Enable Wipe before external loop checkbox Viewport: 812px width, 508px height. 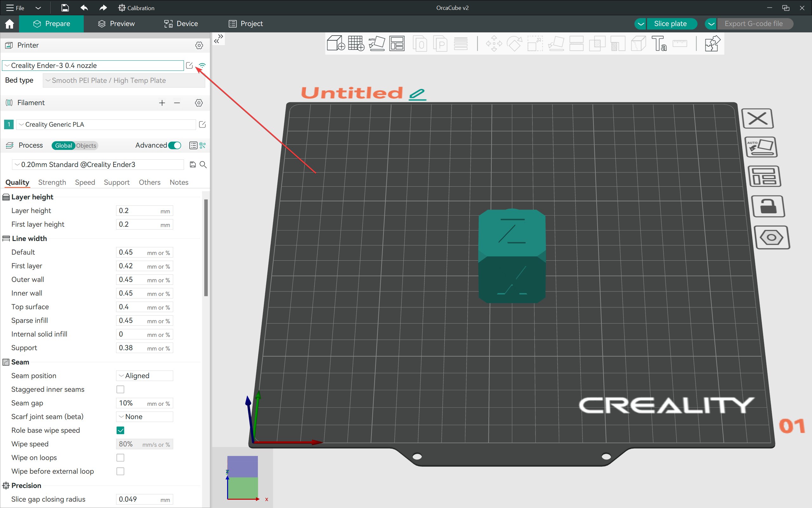tap(121, 471)
